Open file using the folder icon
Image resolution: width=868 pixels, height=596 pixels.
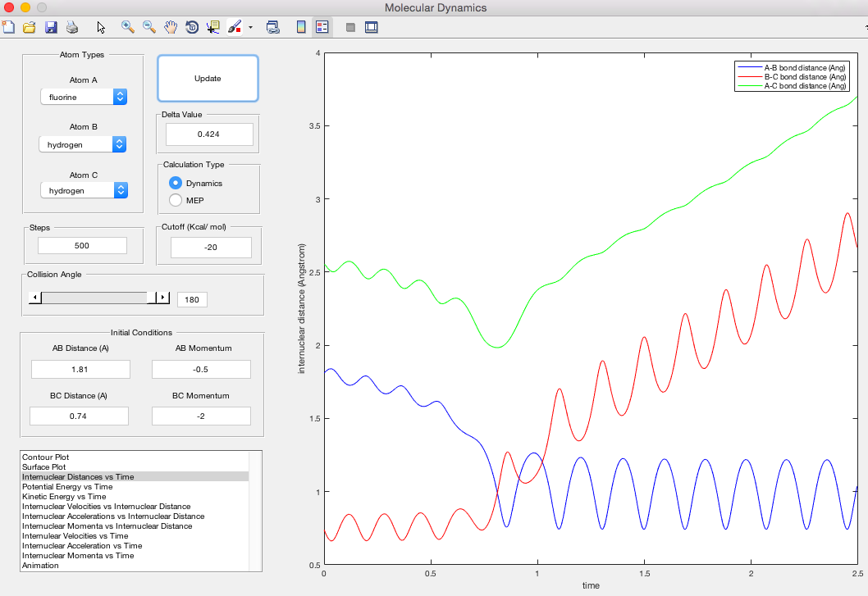[30, 27]
